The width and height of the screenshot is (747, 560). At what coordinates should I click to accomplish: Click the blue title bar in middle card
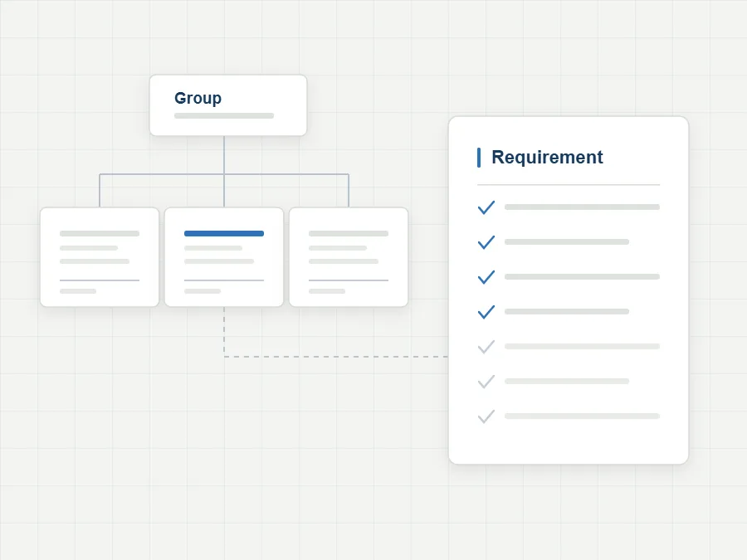[224, 233]
